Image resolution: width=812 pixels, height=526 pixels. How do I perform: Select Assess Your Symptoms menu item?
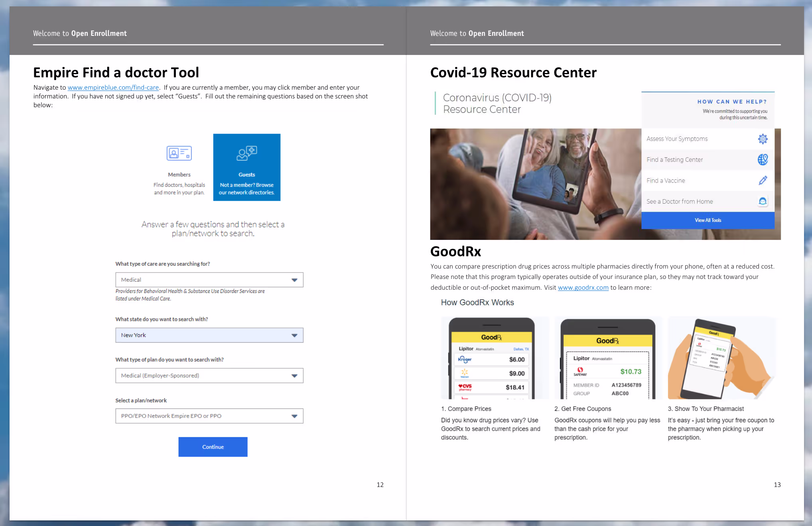pos(708,139)
